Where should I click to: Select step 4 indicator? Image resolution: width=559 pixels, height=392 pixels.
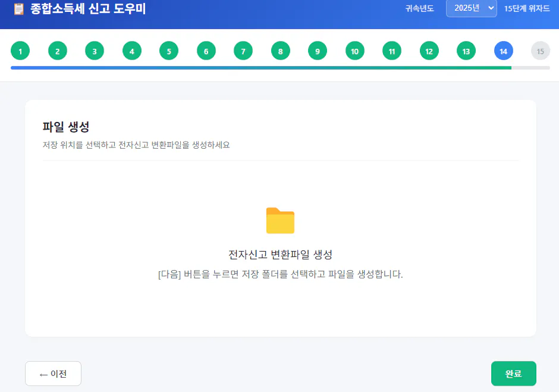coord(132,51)
